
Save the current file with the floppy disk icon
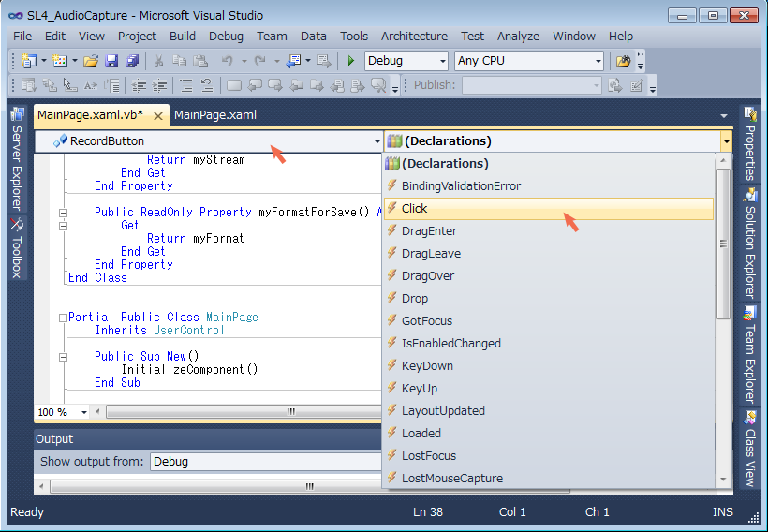(111, 61)
